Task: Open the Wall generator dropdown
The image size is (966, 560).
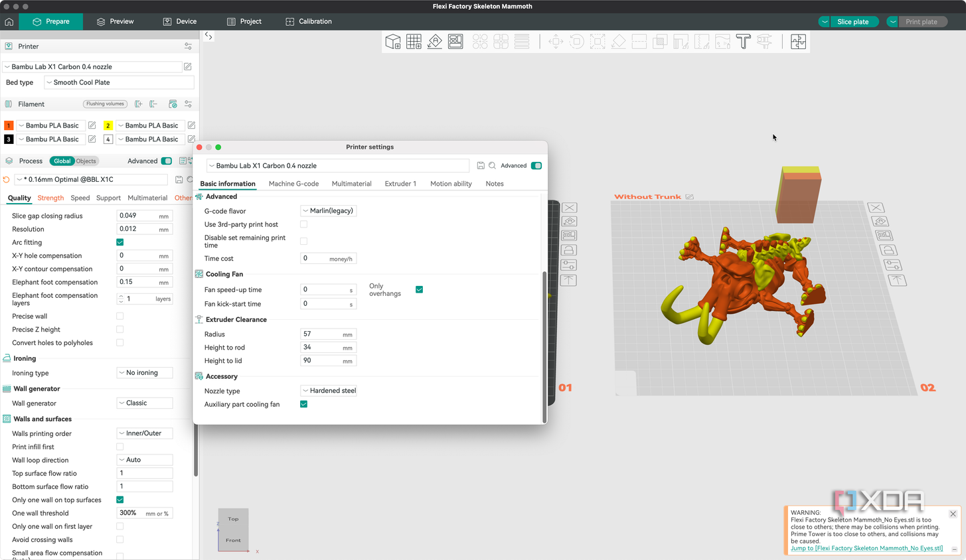Action: [145, 403]
